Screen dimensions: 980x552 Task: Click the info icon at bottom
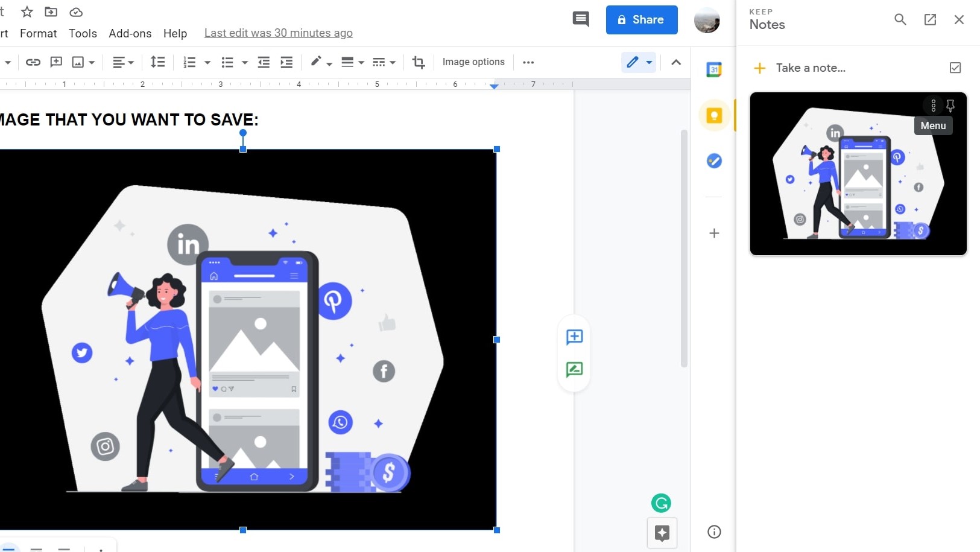point(714,531)
